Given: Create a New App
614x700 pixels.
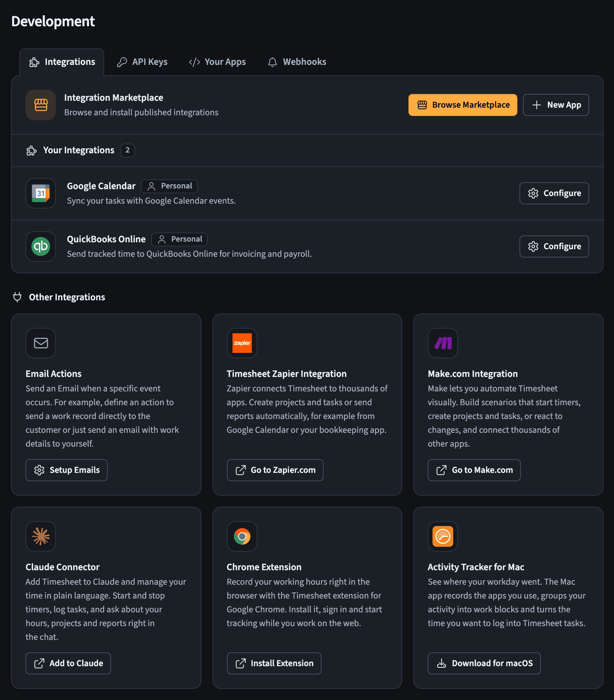Looking at the screenshot, I should point(556,105).
